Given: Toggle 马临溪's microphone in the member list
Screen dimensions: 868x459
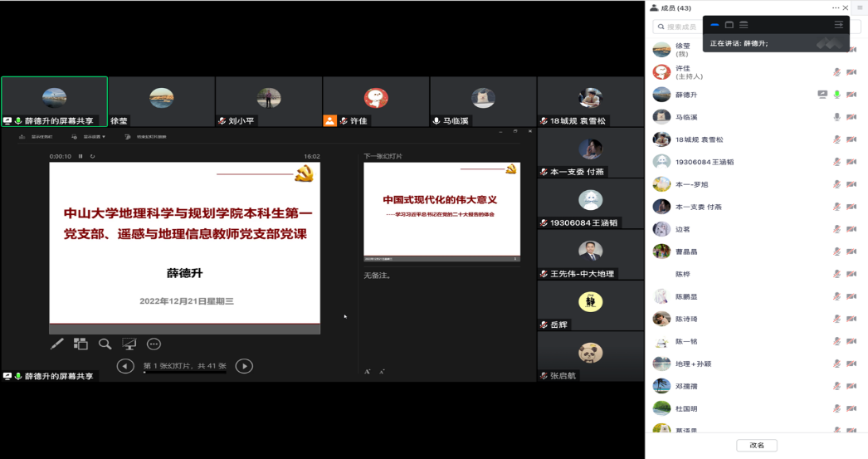Looking at the screenshot, I should 836,117.
